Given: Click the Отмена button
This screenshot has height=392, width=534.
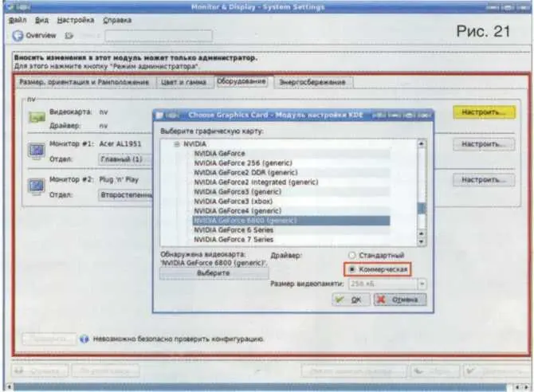Looking at the screenshot, I should click(400, 300).
